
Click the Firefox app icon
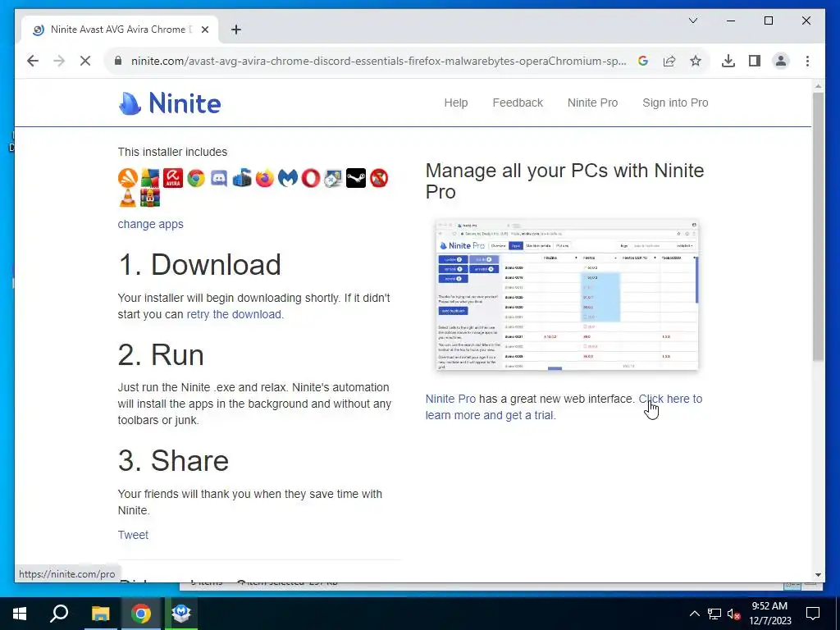[x=265, y=178]
